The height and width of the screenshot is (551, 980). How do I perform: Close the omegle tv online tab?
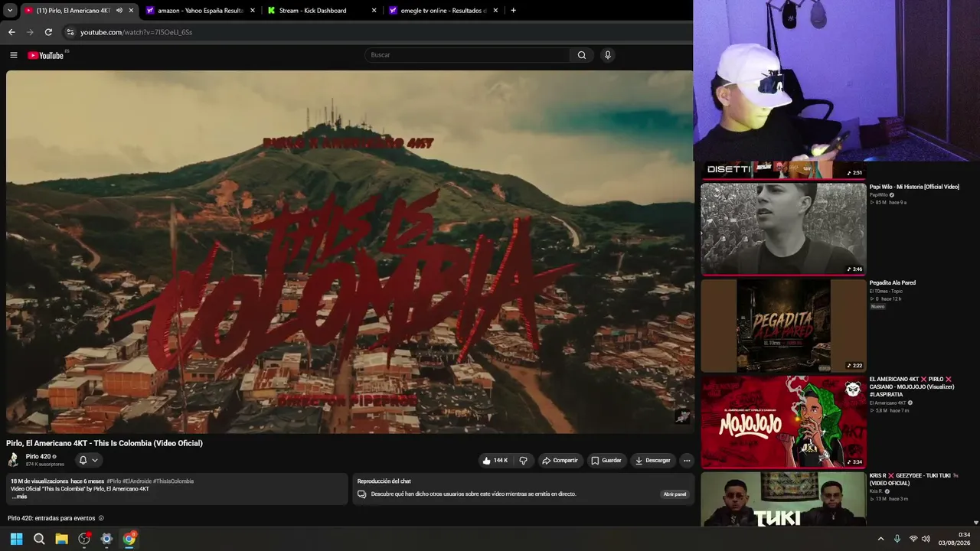pos(495,11)
